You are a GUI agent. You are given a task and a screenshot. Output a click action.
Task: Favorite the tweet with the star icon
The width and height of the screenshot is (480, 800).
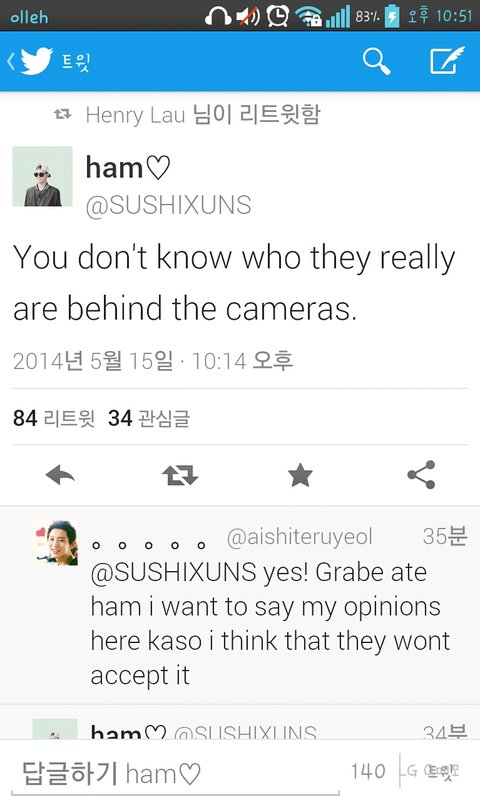pyautogui.click(x=300, y=475)
